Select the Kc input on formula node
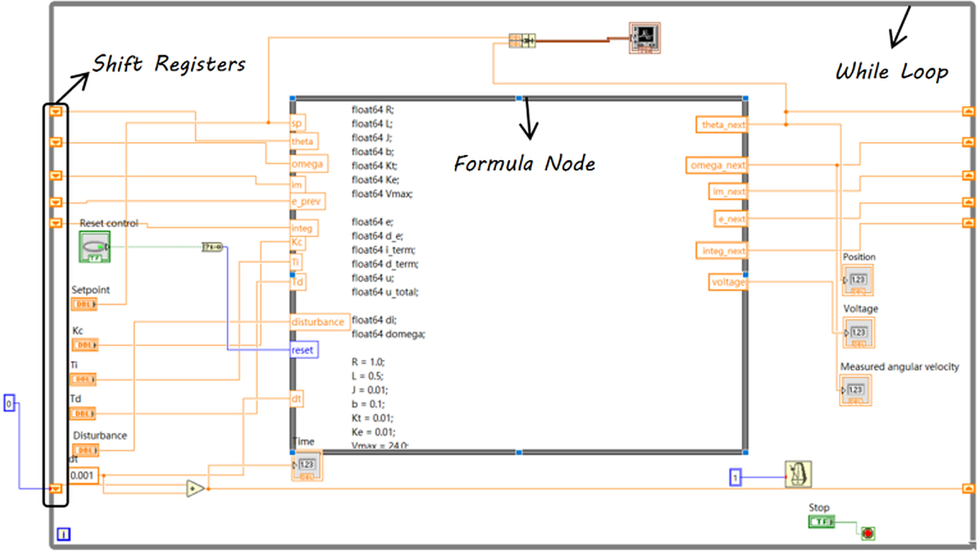This screenshot has height=552, width=980. pos(297,243)
